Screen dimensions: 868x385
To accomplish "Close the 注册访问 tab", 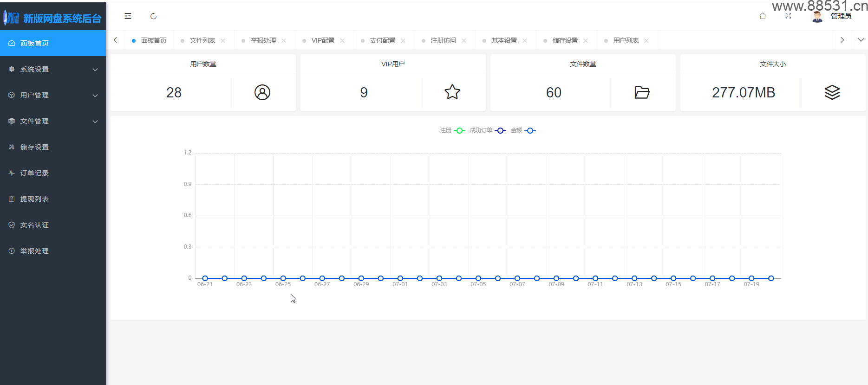I will click(x=464, y=41).
